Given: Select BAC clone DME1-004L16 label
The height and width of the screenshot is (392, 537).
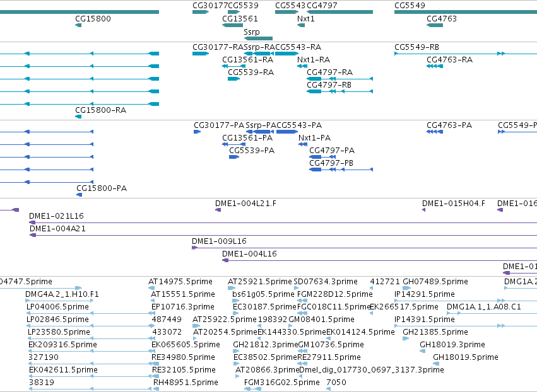Looking at the screenshot, I should [249, 254].
